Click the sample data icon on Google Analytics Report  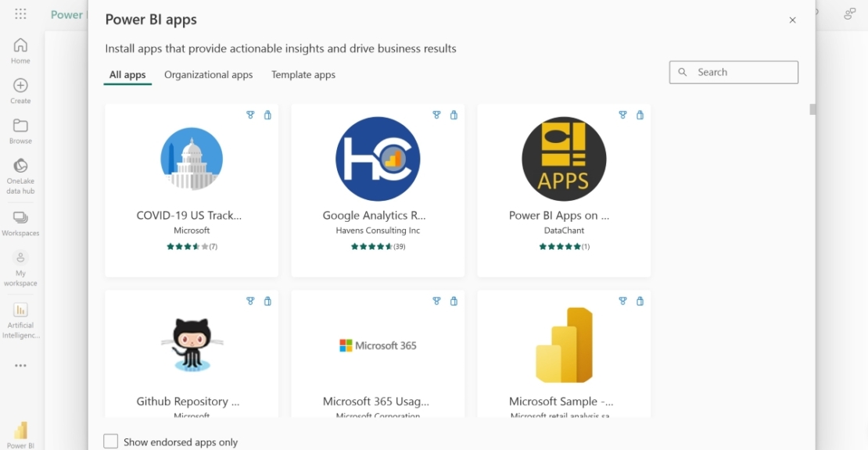(454, 115)
